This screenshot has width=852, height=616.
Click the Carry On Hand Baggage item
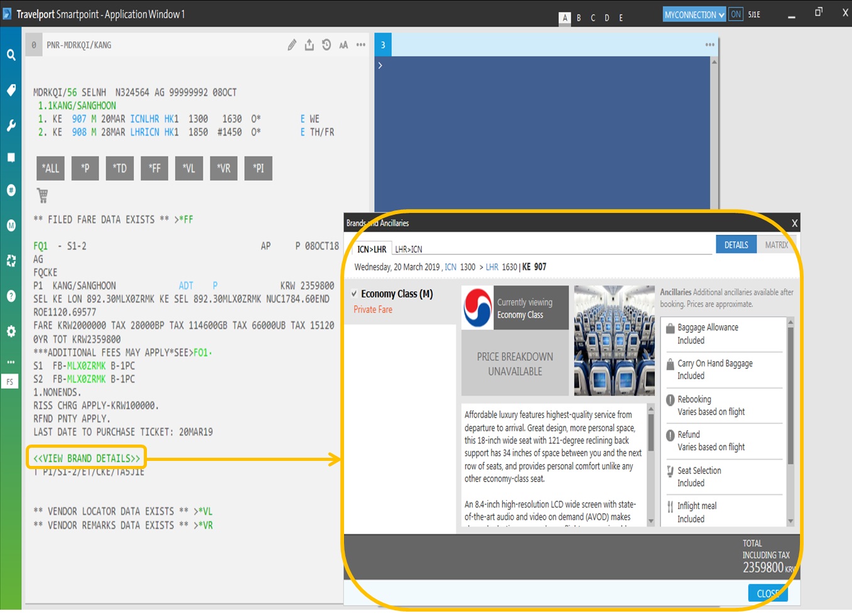[x=723, y=369]
